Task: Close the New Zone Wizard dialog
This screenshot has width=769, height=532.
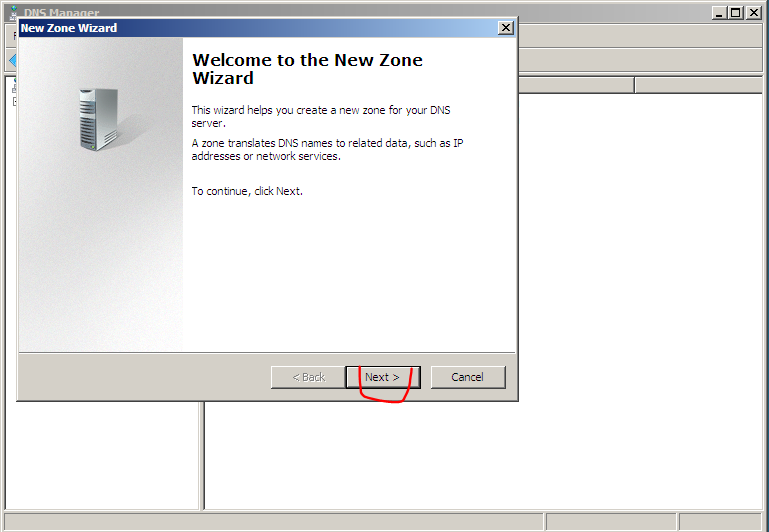Action: [x=506, y=28]
